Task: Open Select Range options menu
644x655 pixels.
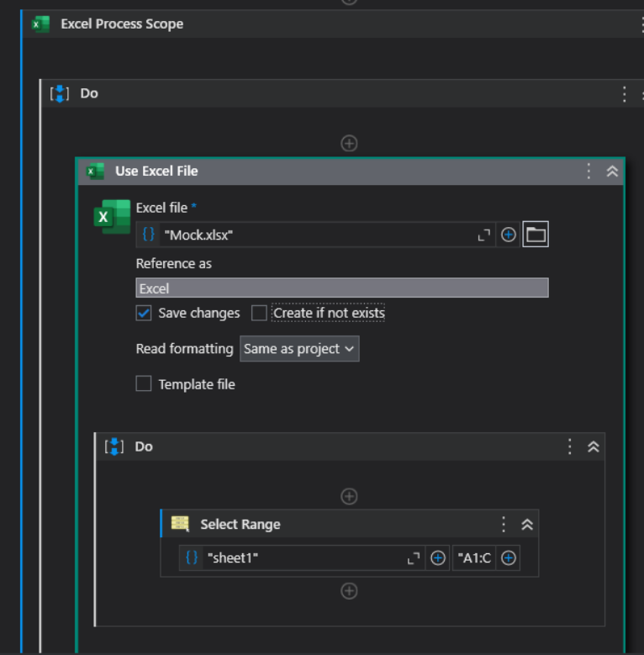Action: pos(504,524)
